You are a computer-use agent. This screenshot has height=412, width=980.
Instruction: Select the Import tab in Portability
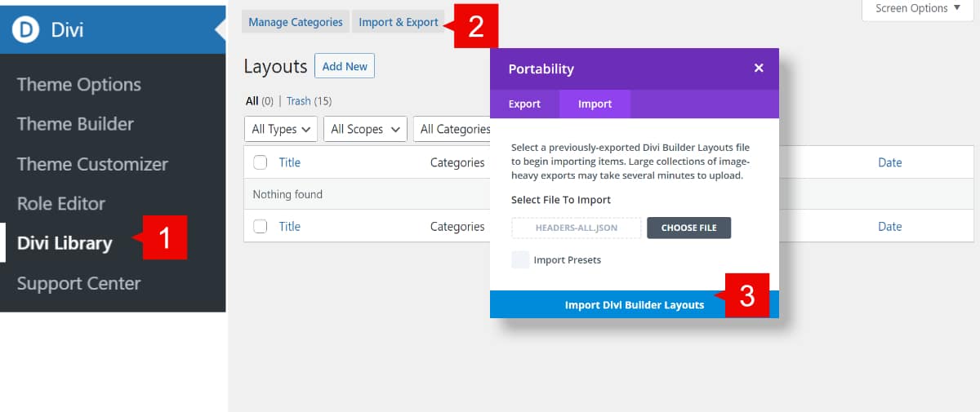(x=595, y=104)
